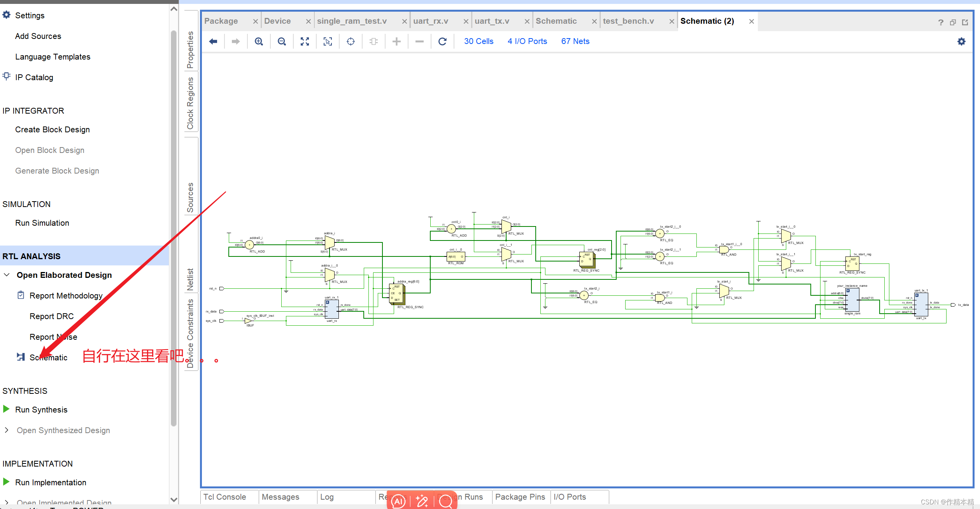Click the zoom fit icon

click(x=305, y=41)
